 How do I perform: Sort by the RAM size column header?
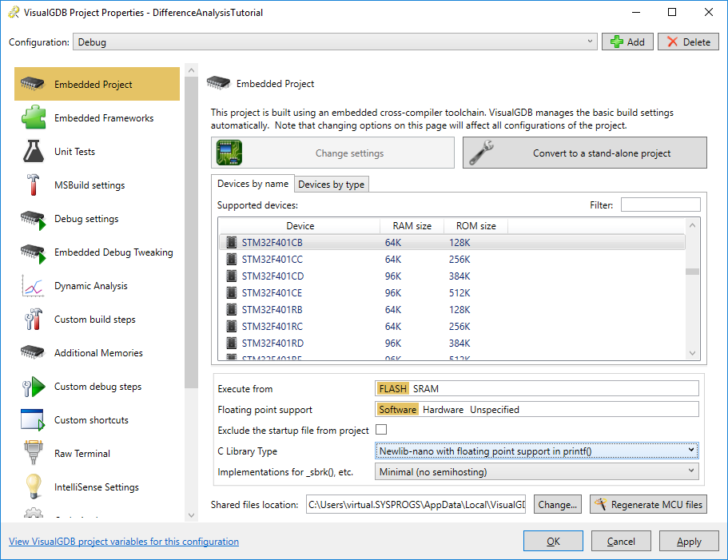412,225
